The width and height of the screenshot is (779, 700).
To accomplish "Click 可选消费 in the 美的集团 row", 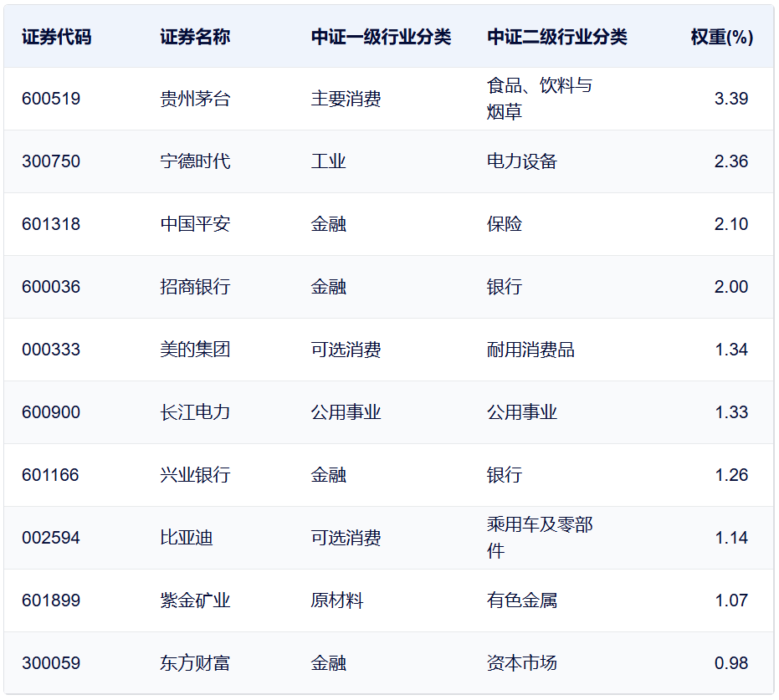I will pyautogui.click(x=346, y=350).
